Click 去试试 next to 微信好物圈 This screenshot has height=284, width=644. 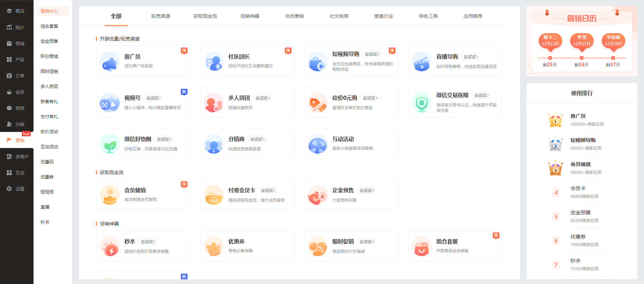click(164, 139)
